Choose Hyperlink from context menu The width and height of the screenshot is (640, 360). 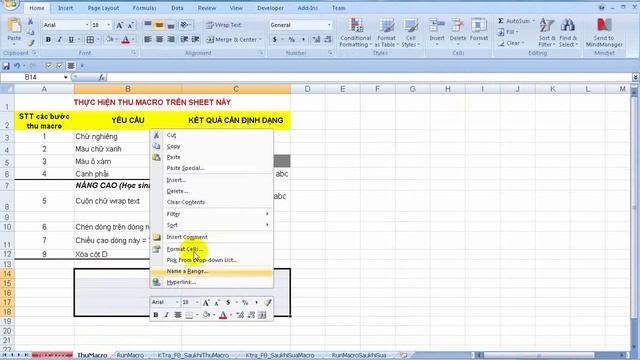[x=211, y=282]
